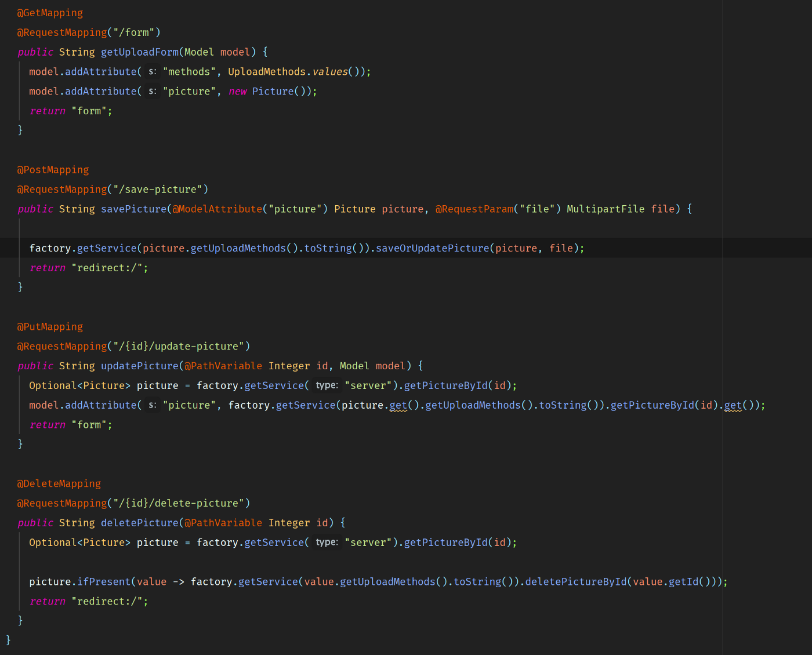Click the updatePicture method name
Viewport: 812px width, 655px height.
[x=139, y=366]
